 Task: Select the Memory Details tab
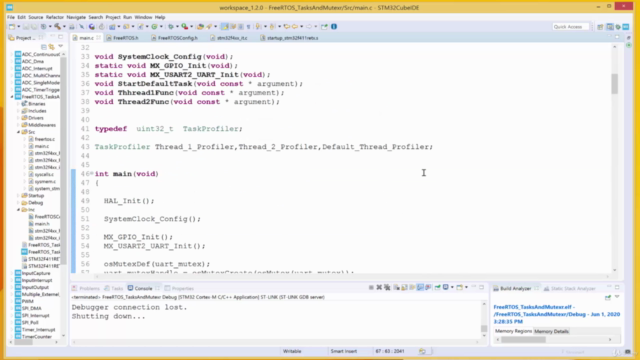point(551,331)
